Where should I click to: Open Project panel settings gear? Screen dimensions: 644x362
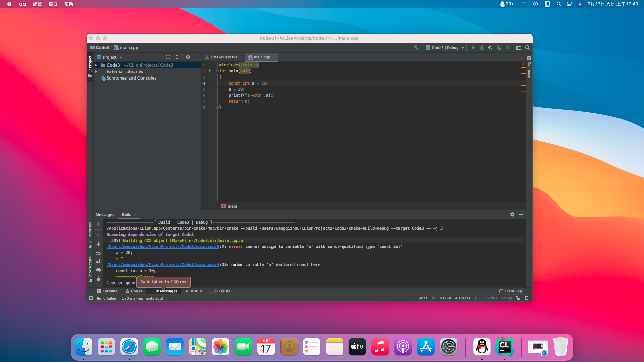pyautogui.click(x=188, y=57)
